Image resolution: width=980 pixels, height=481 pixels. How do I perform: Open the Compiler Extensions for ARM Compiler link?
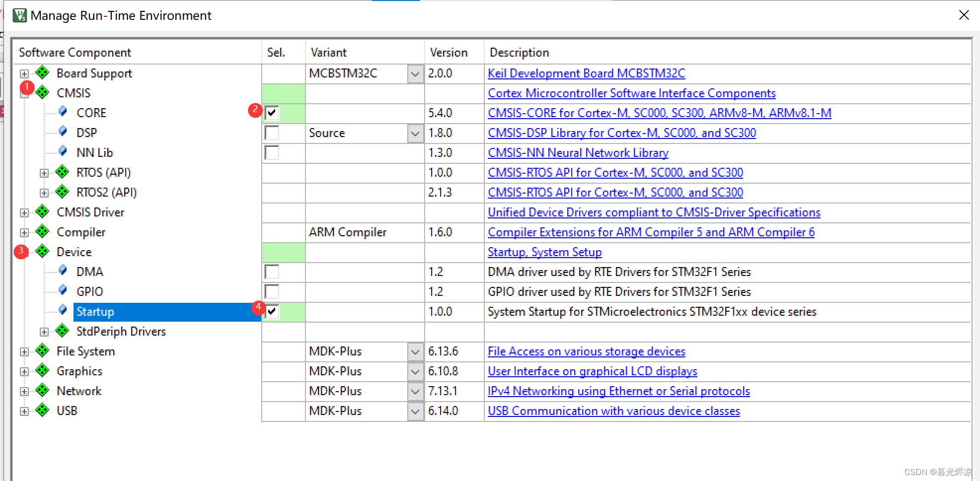click(651, 232)
